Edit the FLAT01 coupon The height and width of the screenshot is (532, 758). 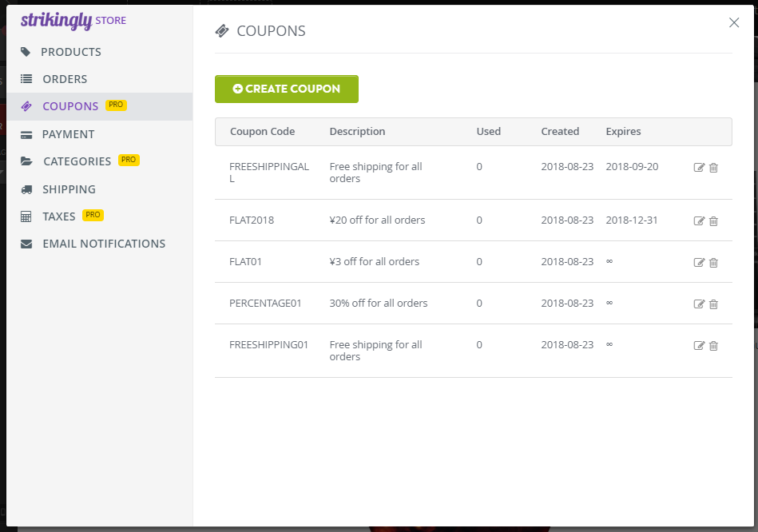[x=699, y=262]
